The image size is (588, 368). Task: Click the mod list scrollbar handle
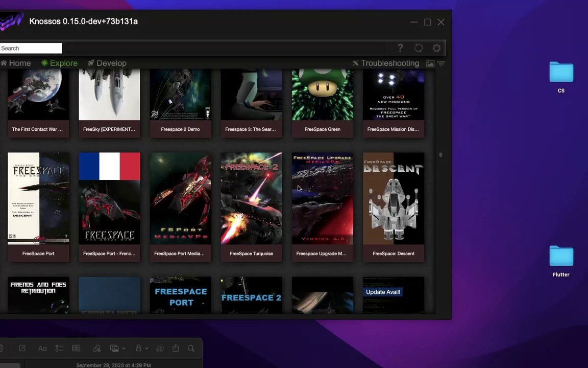(440, 155)
